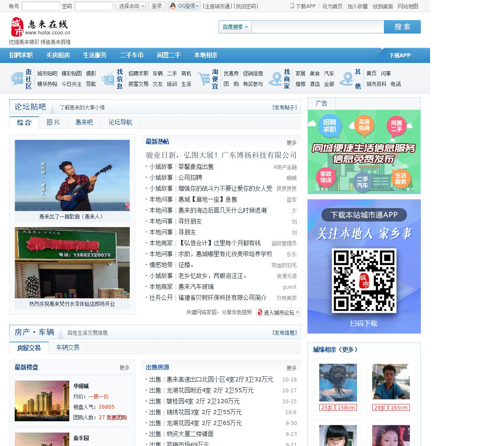This screenshot has width=504, height=446.
Task: Open the guitar player photo thumbnail
Action: click(x=72, y=175)
